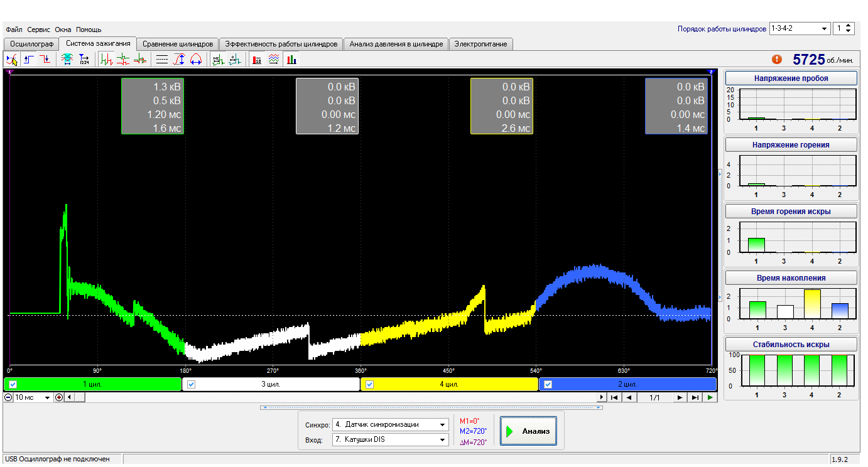Image resolution: width=868 pixels, height=467 pixels.
Task: Open the Помощь menu
Action: 89,30
